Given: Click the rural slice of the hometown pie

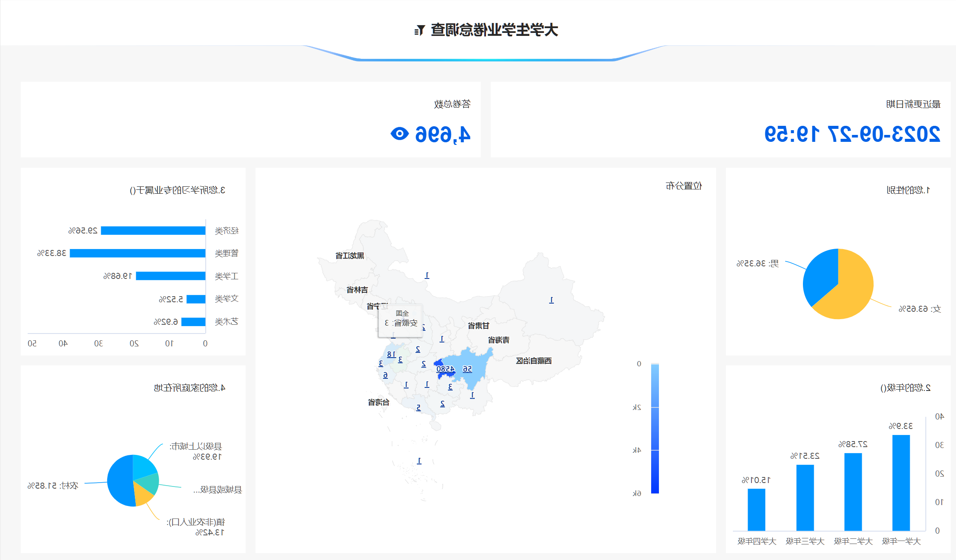Looking at the screenshot, I should tap(119, 481).
